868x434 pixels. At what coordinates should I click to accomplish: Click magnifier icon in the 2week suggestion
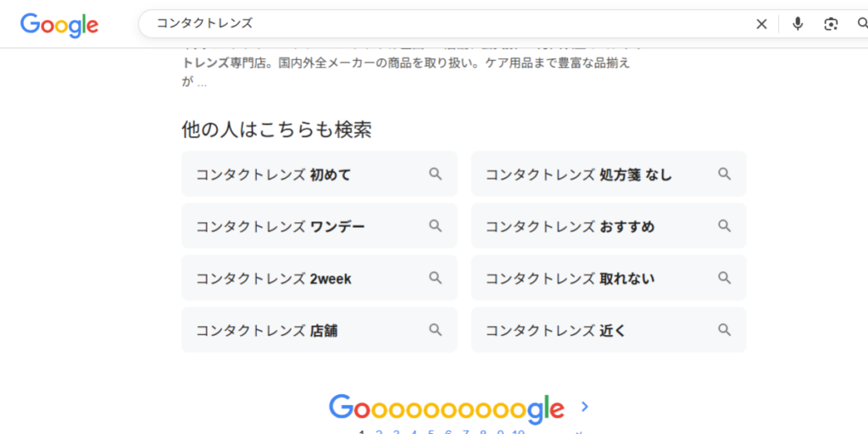[436, 277]
